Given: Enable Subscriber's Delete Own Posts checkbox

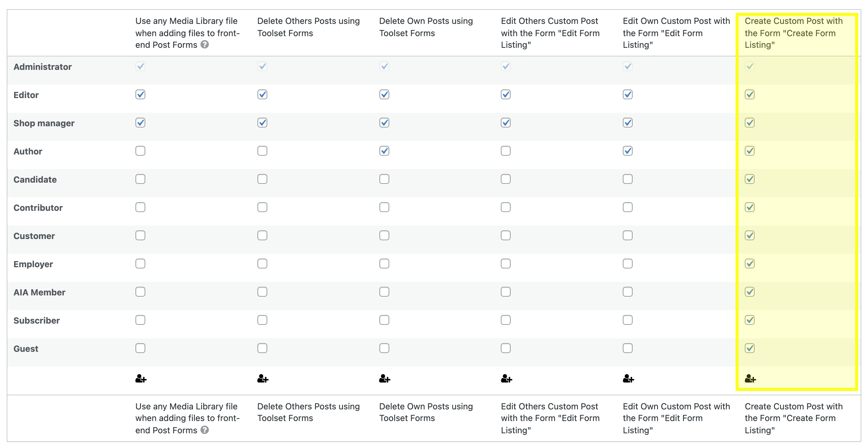Looking at the screenshot, I should click(x=384, y=320).
